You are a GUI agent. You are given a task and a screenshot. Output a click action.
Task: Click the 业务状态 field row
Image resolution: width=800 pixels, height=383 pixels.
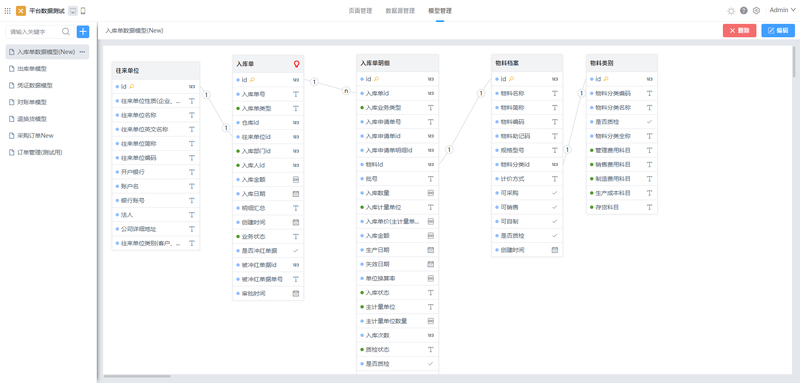point(268,237)
